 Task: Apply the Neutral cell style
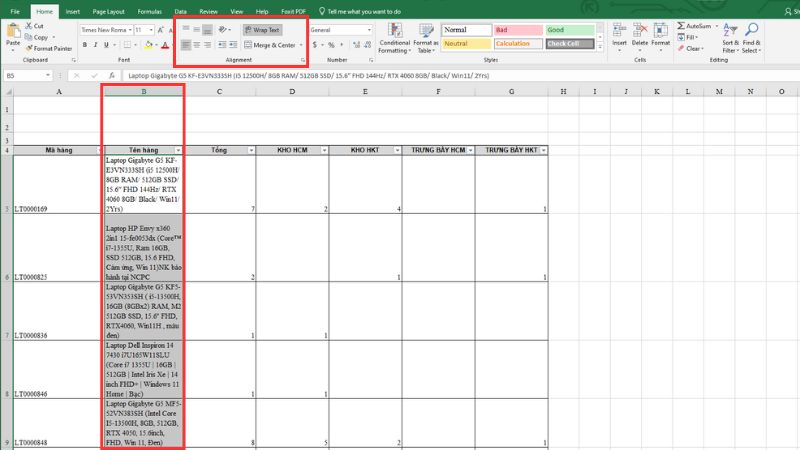[x=466, y=44]
